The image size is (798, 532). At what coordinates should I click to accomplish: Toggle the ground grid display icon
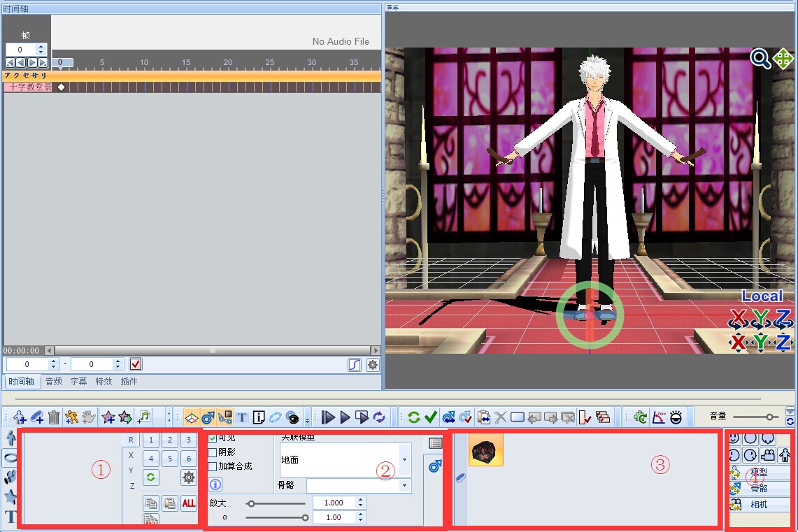click(x=192, y=417)
